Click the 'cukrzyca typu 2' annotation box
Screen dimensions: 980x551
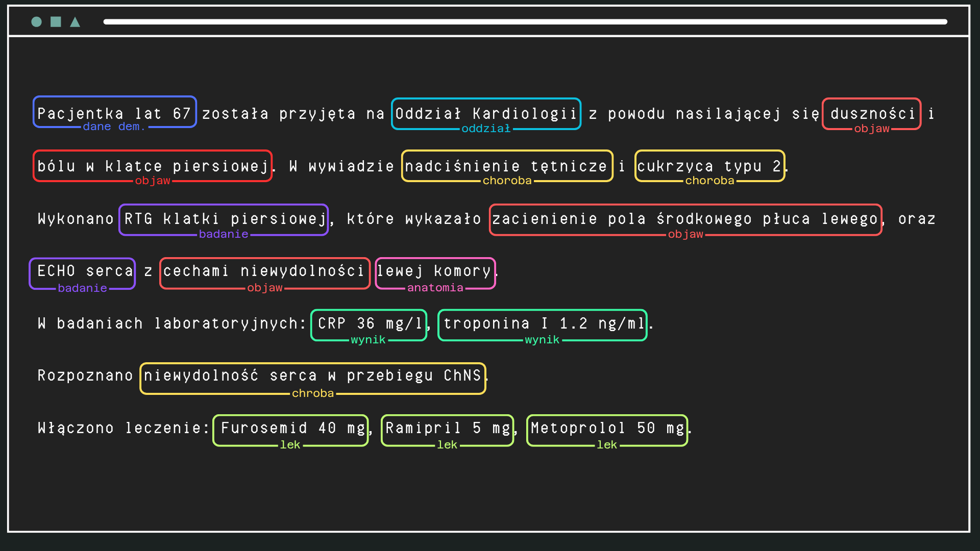tap(709, 166)
